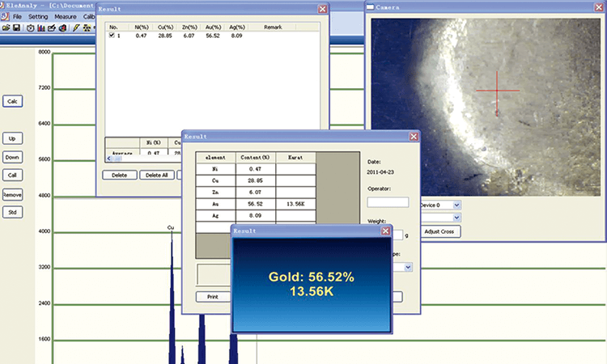Open the Calib menu
The height and width of the screenshot is (364, 607).
click(x=89, y=17)
